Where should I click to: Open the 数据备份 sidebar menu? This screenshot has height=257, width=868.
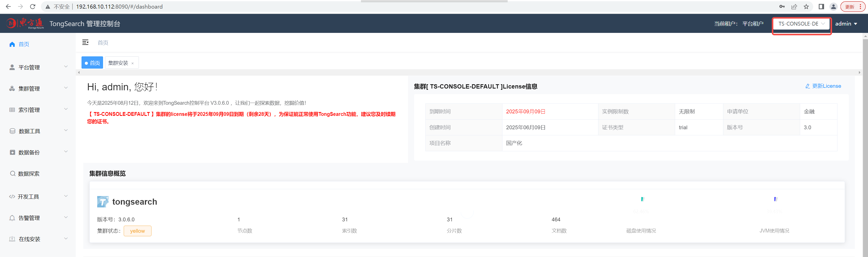[x=38, y=152]
